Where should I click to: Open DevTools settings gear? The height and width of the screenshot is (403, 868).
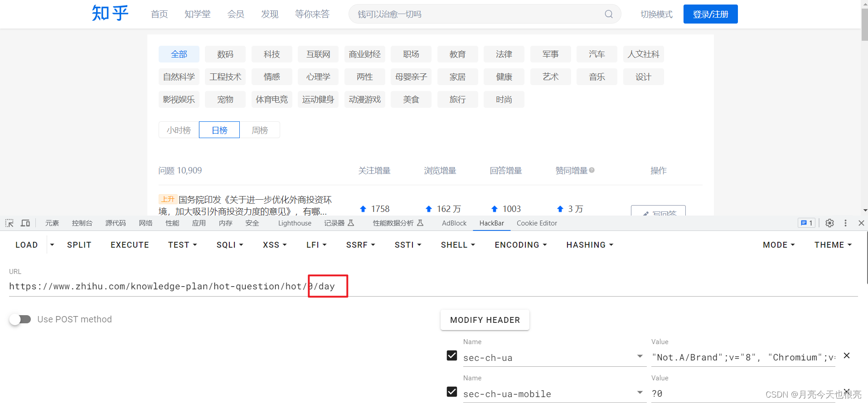click(829, 223)
